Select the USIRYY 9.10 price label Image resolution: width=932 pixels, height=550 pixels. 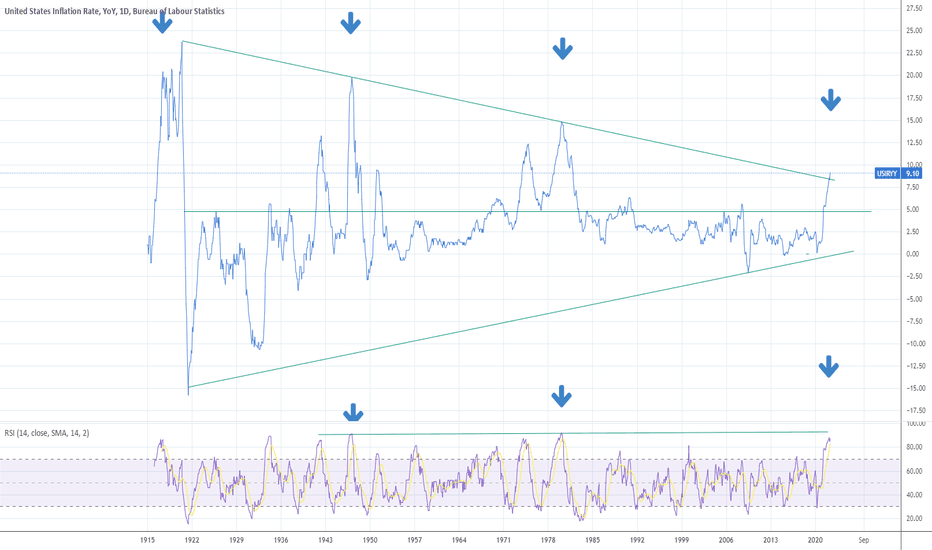pyautogui.click(x=899, y=174)
